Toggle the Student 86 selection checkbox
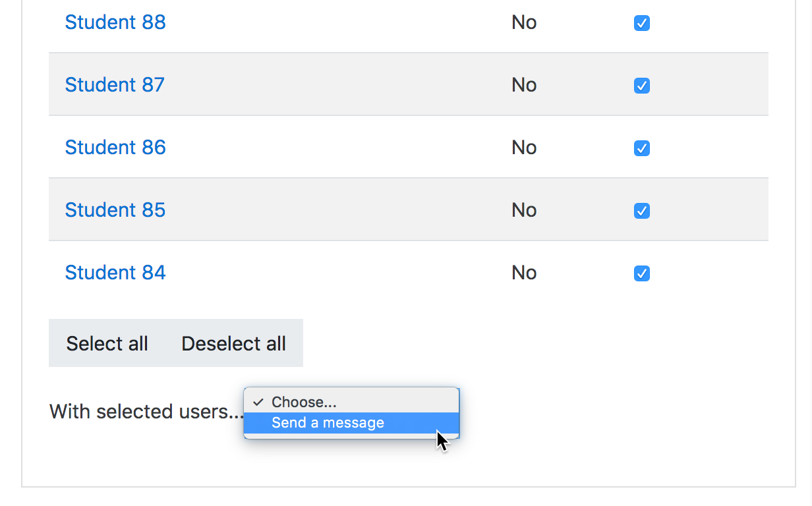 [641, 148]
